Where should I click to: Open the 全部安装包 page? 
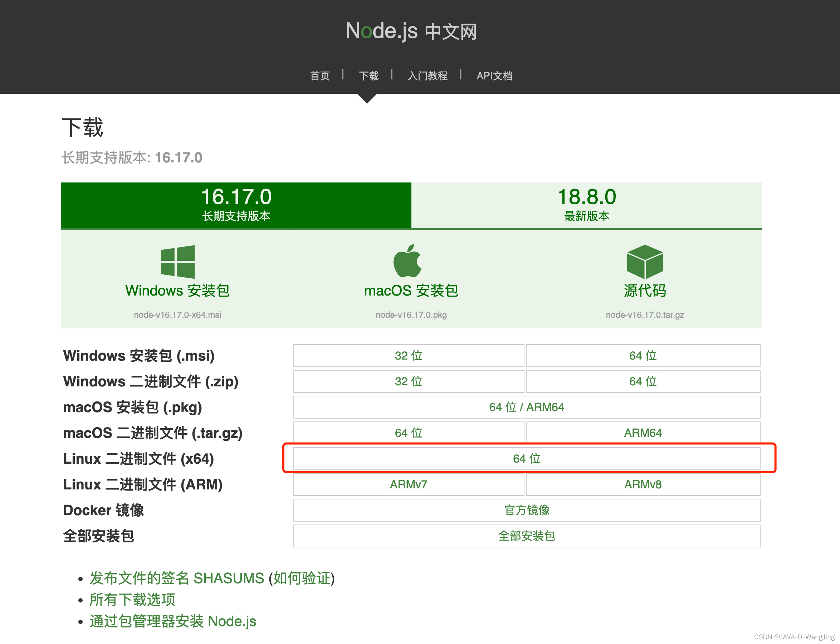(x=526, y=536)
